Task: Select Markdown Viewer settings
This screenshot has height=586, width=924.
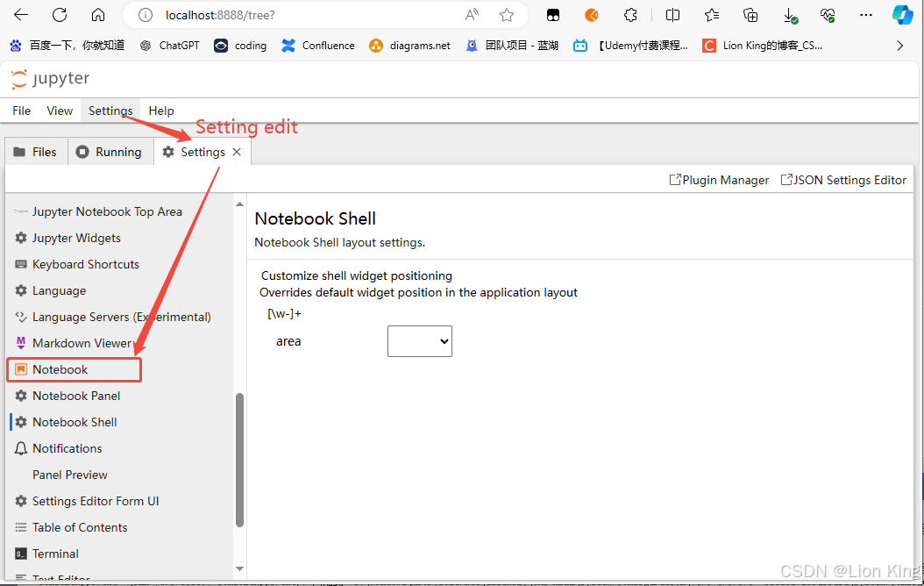Action: 120,343
